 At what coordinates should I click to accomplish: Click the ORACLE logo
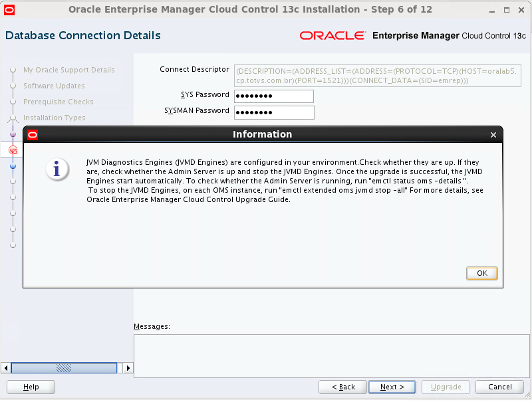332,36
